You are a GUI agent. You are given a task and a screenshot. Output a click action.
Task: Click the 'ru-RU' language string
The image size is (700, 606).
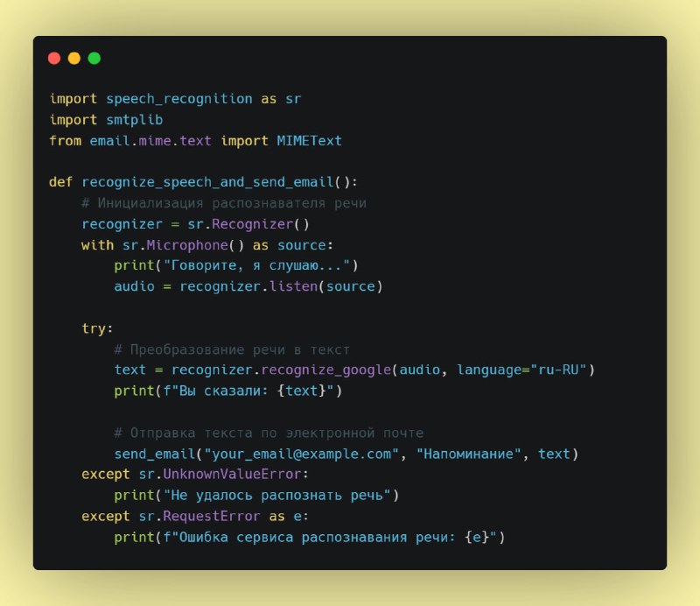click(558, 370)
